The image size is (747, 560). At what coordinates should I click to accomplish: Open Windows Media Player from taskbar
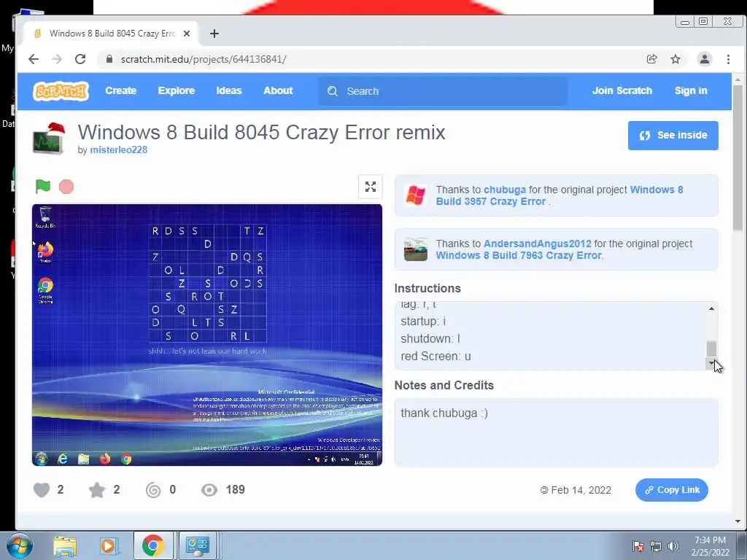(x=108, y=546)
